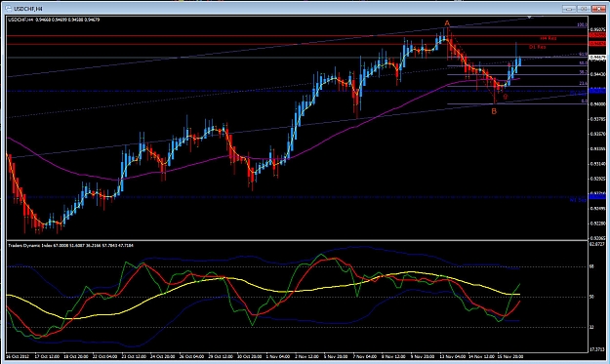Minimize the USDCHF,H4 chart window
The width and height of the screenshot is (610, 364).
(569, 8)
